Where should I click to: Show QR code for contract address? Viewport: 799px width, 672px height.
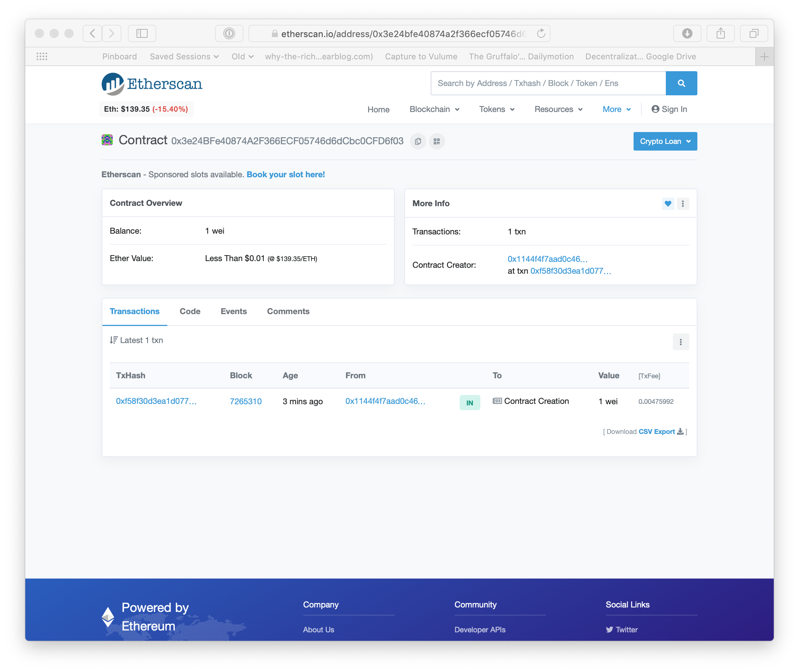coord(437,141)
